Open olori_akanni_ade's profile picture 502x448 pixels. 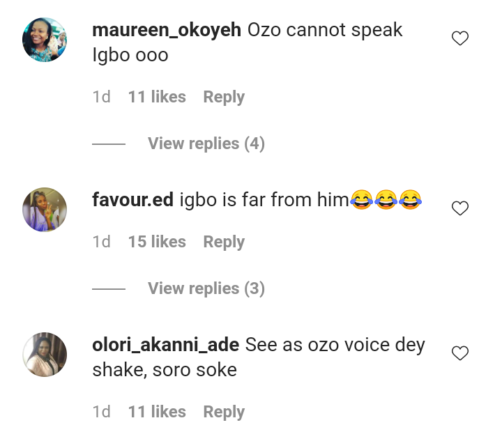coord(45,355)
